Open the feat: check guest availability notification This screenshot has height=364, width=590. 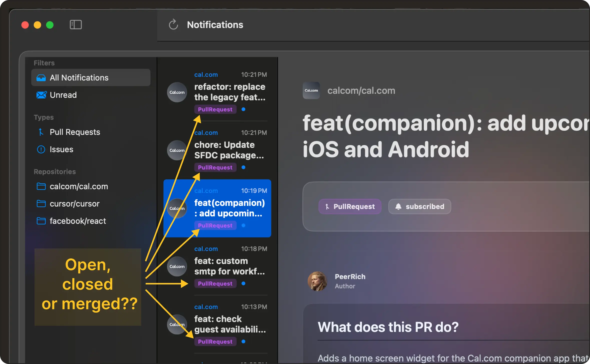point(229,324)
